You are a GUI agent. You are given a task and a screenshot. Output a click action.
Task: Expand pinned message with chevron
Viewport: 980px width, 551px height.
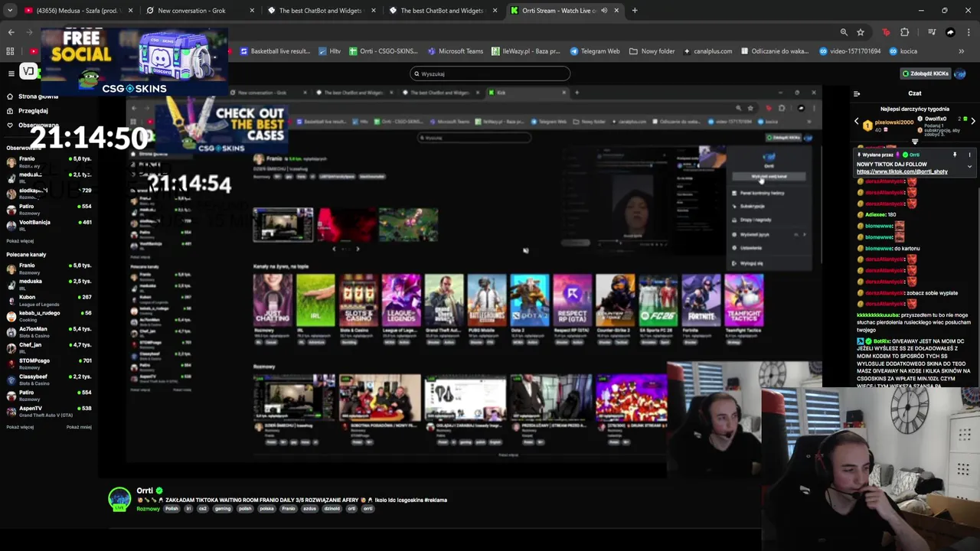(969, 166)
